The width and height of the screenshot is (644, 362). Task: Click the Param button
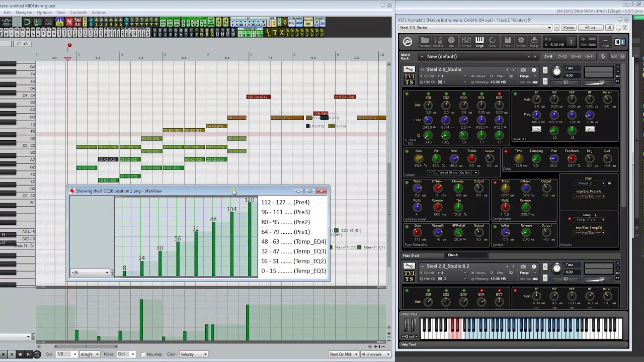click(x=569, y=28)
